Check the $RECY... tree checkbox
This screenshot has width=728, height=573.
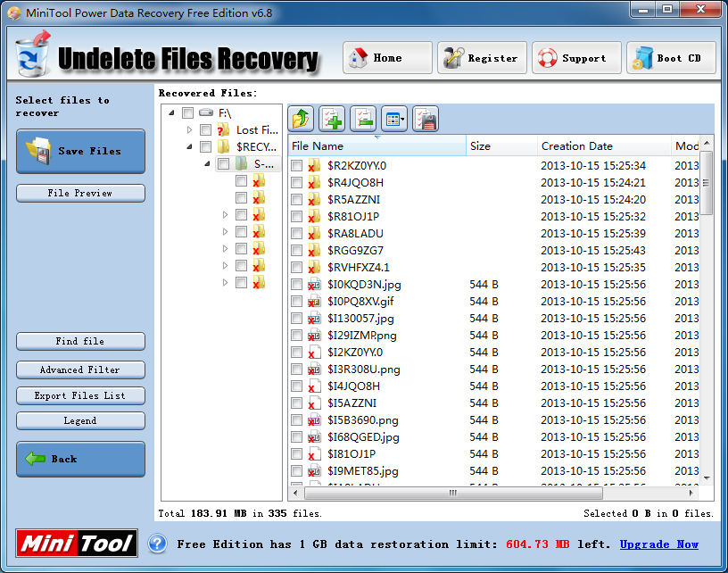[x=205, y=146]
